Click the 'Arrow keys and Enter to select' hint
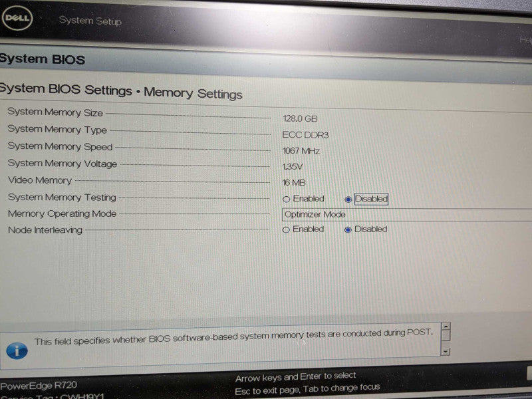532x399 pixels. point(295,376)
